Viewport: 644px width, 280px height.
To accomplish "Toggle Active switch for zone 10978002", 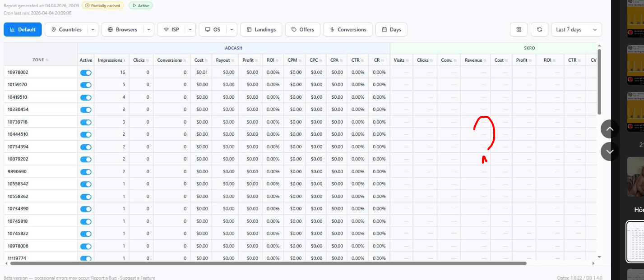I will tap(86, 73).
